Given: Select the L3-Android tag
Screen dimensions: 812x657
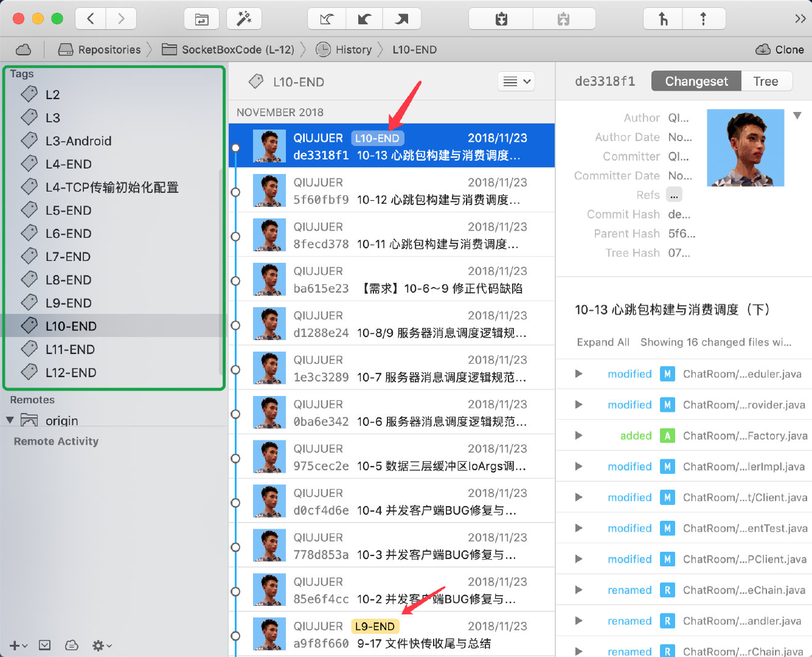Looking at the screenshot, I should tap(113, 141).
